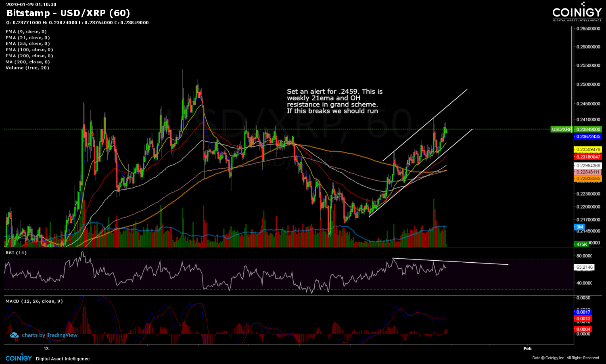This screenshot has height=364, width=606.
Task: Select the 'Volume (true, 20)' indicator label
Action: point(27,68)
